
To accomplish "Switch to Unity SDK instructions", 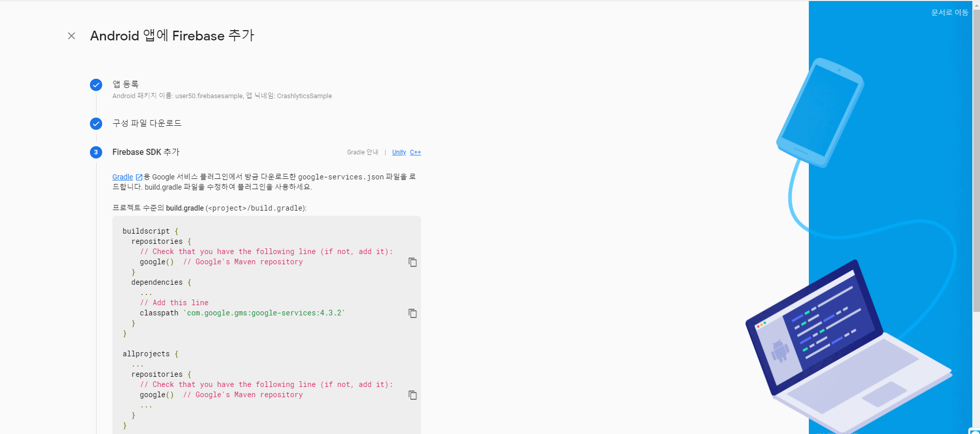I will click(x=399, y=152).
